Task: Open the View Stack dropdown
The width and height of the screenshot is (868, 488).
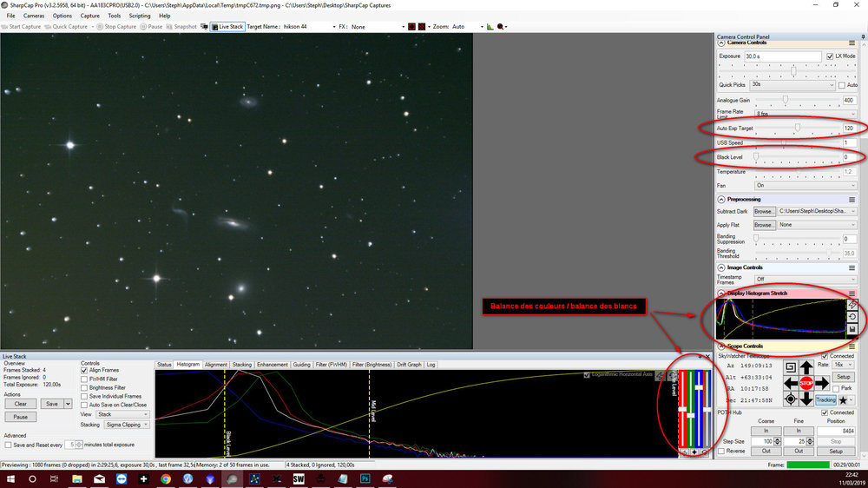Action: pyautogui.click(x=122, y=414)
